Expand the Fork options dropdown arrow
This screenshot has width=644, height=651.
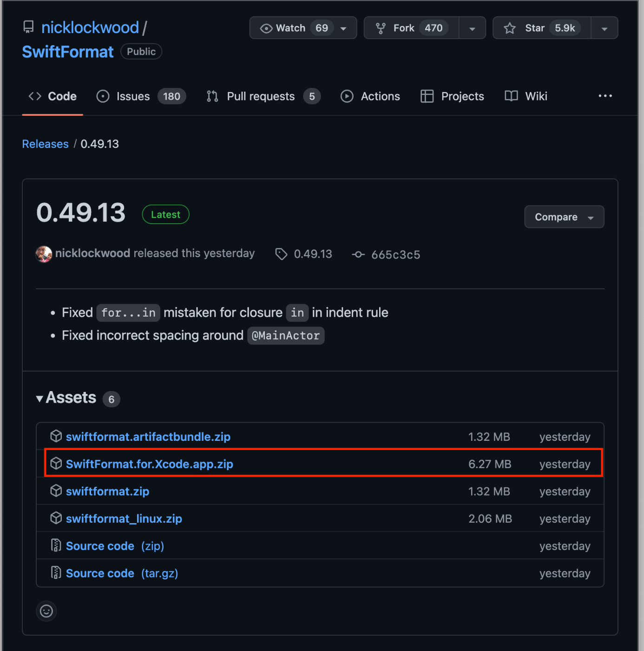472,28
